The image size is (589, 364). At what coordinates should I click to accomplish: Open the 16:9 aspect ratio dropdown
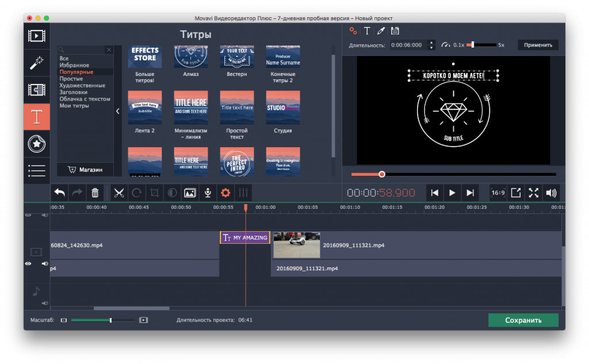click(498, 193)
